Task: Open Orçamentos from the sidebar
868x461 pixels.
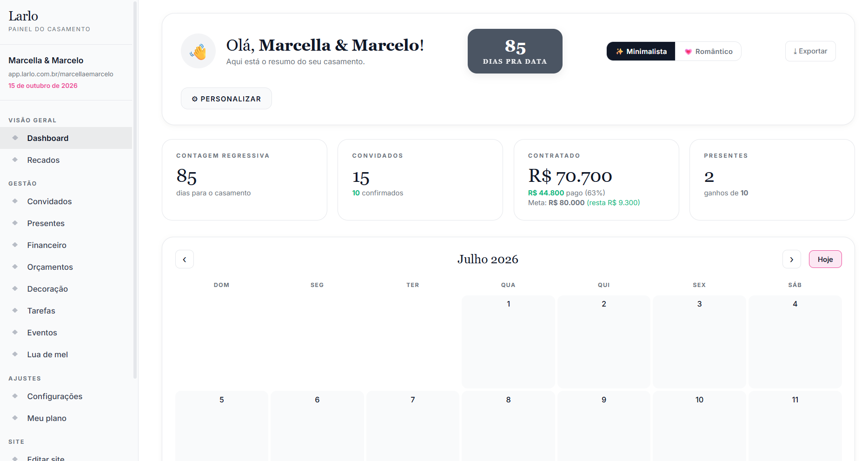Action: [66, 267]
